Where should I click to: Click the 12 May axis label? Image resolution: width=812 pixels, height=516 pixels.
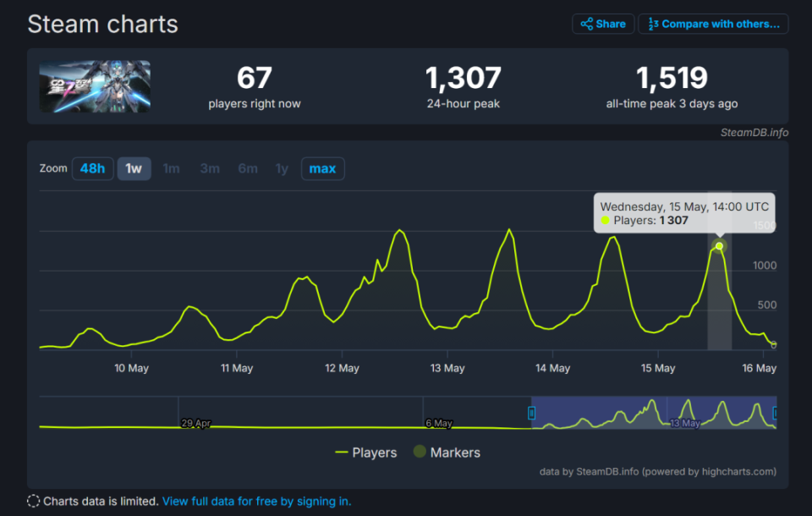pyautogui.click(x=342, y=368)
